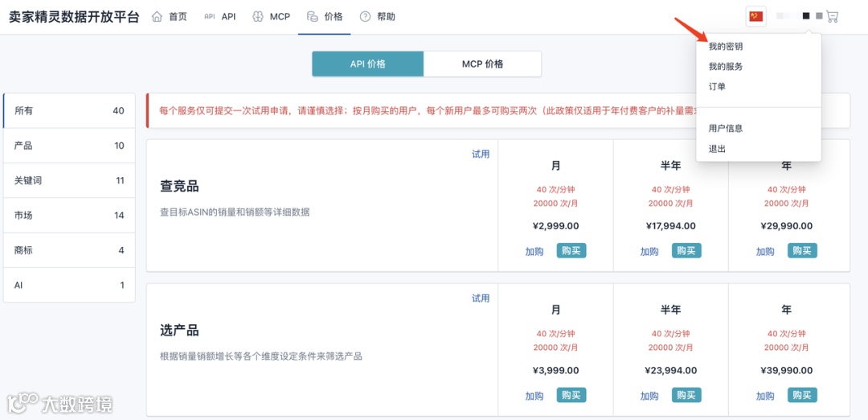Switch to the MCP 价格 tab
The width and height of the screenshot is (868, 420).
tap(483, 64)
